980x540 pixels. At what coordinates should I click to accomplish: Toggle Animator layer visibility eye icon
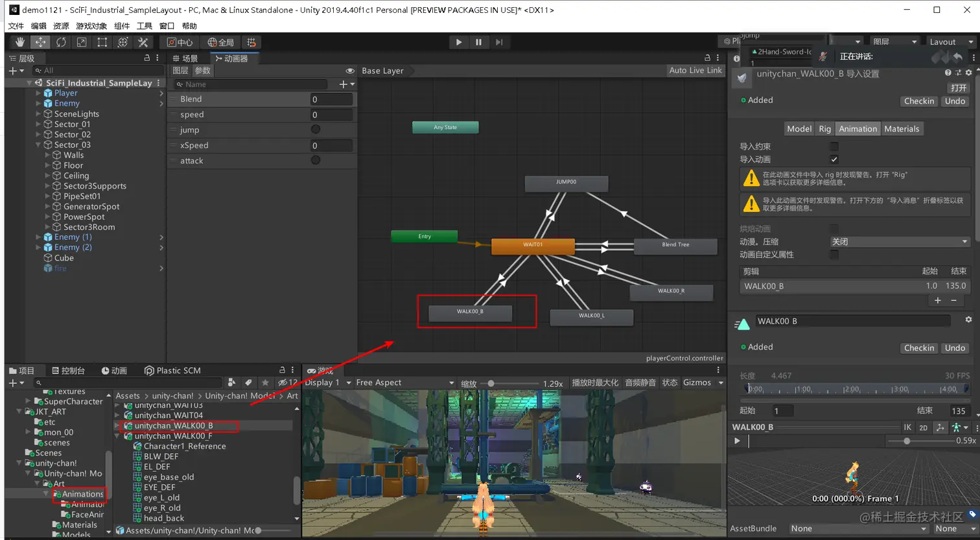350,71
